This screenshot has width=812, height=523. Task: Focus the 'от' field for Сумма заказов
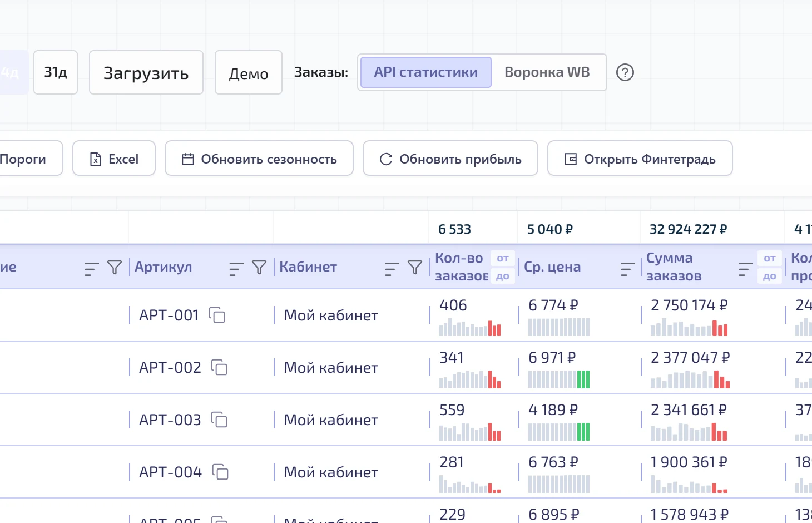point(770,258)
